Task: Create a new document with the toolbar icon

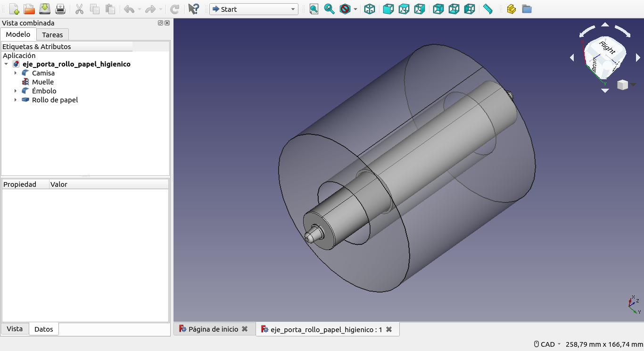Action: pyautogui.click(x=14, y=9)
